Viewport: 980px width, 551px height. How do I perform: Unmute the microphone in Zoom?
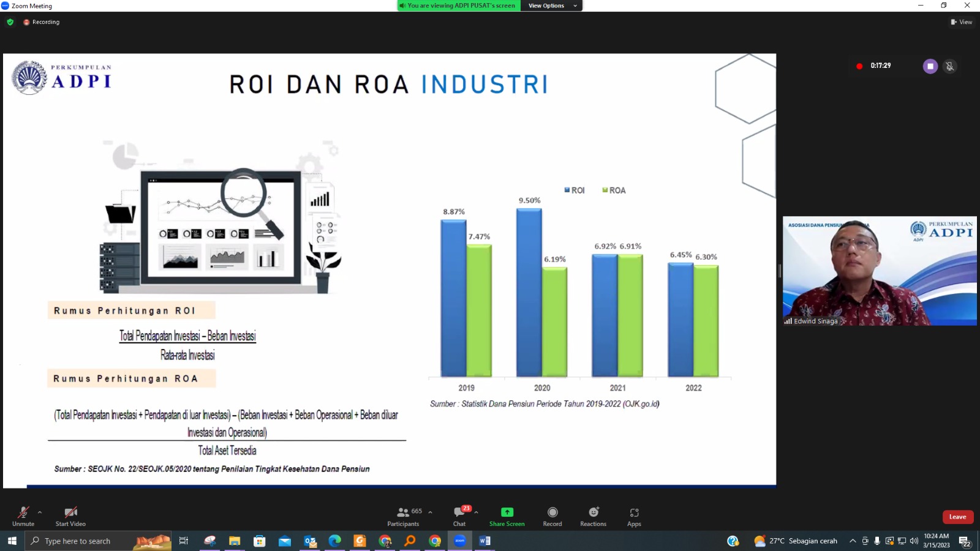point(23,515)
